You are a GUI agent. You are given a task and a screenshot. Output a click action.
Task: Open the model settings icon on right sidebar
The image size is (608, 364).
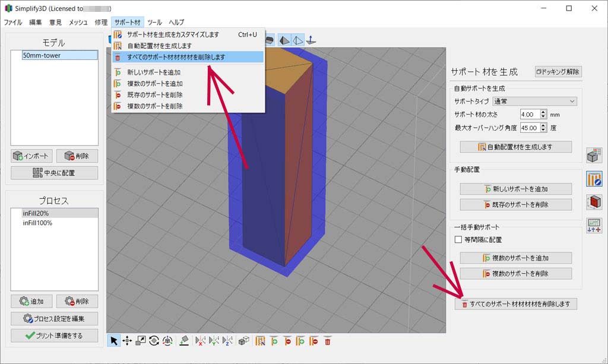click(x=594, y=156)
